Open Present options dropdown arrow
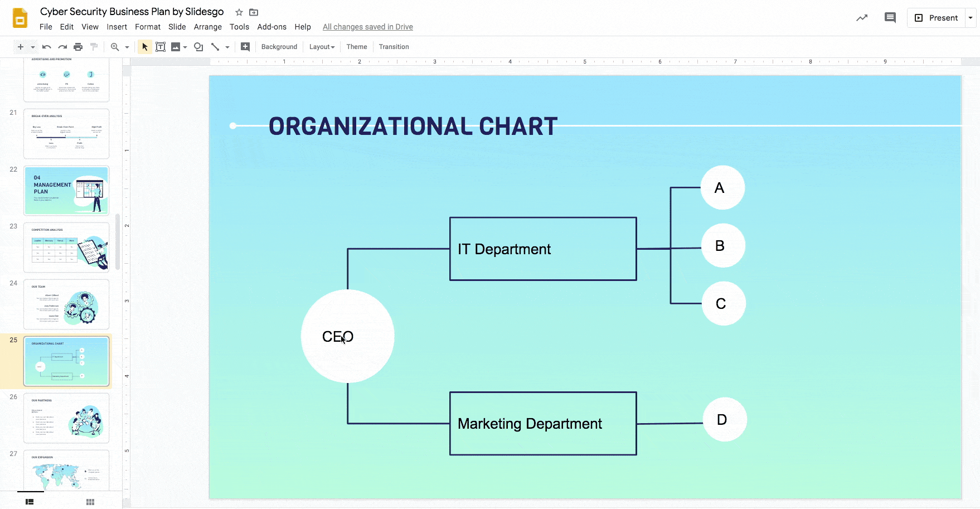The width and height of the screenshot is (980, 509). coord(971,18)
